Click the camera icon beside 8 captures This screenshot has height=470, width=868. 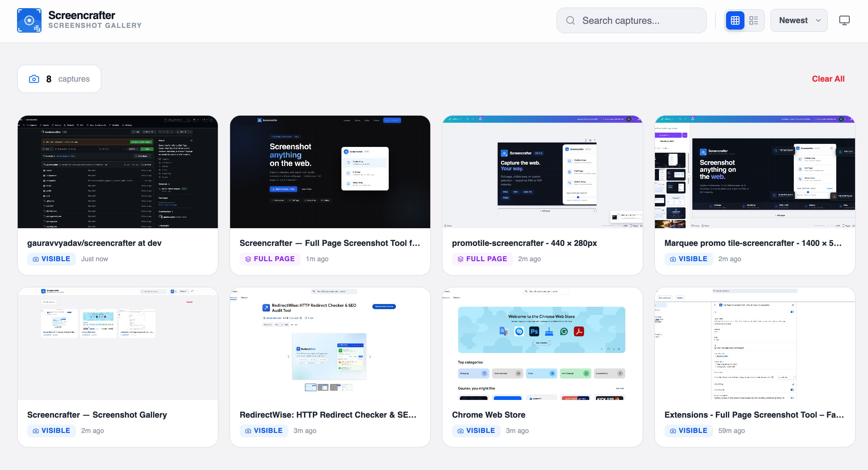pos(34,79)
